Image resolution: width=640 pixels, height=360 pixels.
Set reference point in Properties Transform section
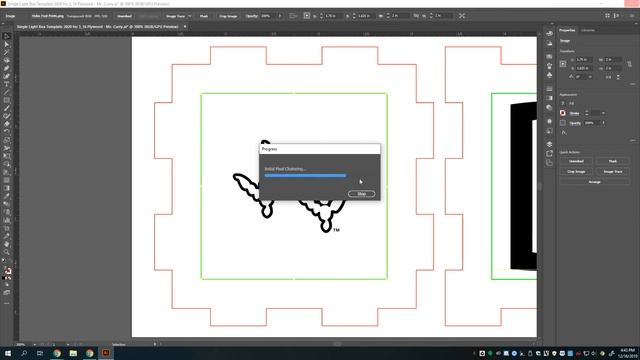[x=563, y=64]
